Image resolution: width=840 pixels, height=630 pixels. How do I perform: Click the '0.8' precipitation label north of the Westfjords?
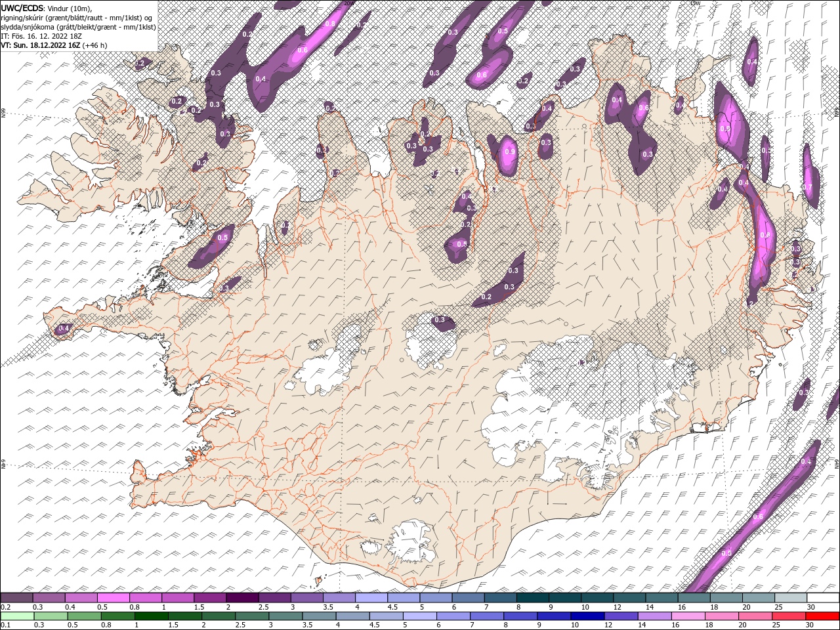click(x=330, y=24)
